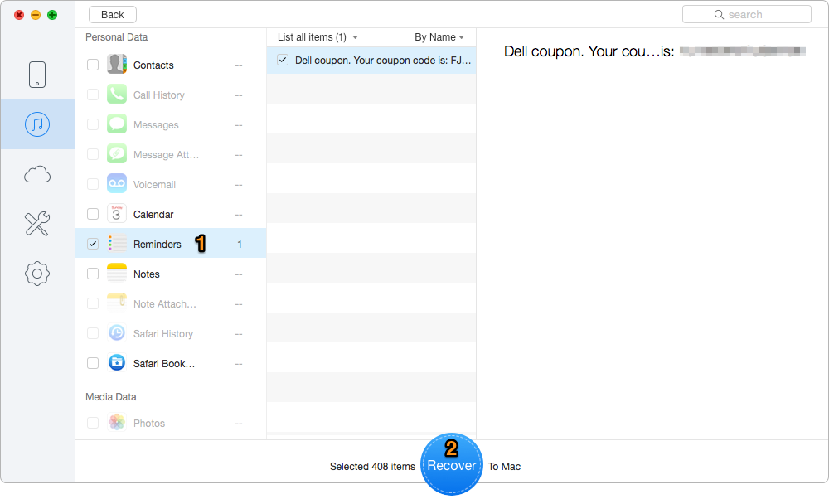This screenshot has height=504, width=829.
Task: Click in the search field
Action: coord(747,14)
